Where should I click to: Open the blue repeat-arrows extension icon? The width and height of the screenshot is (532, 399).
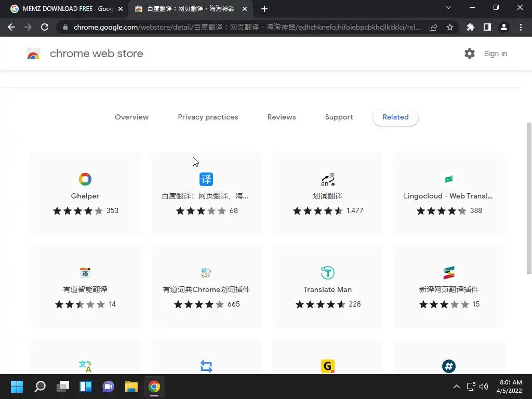206,366
